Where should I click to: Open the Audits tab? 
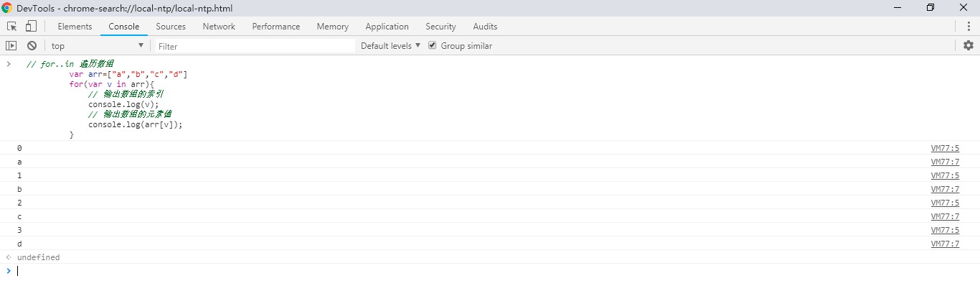pyautogui.click(x=485, y=27)
